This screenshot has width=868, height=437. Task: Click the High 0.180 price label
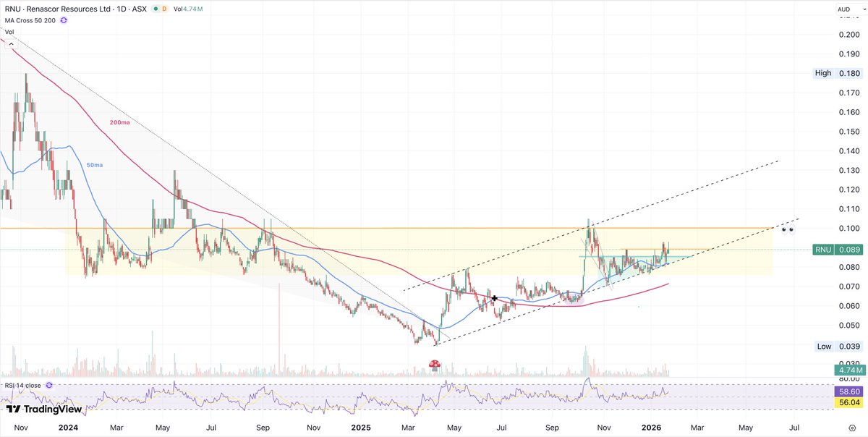tap(838, 73)
